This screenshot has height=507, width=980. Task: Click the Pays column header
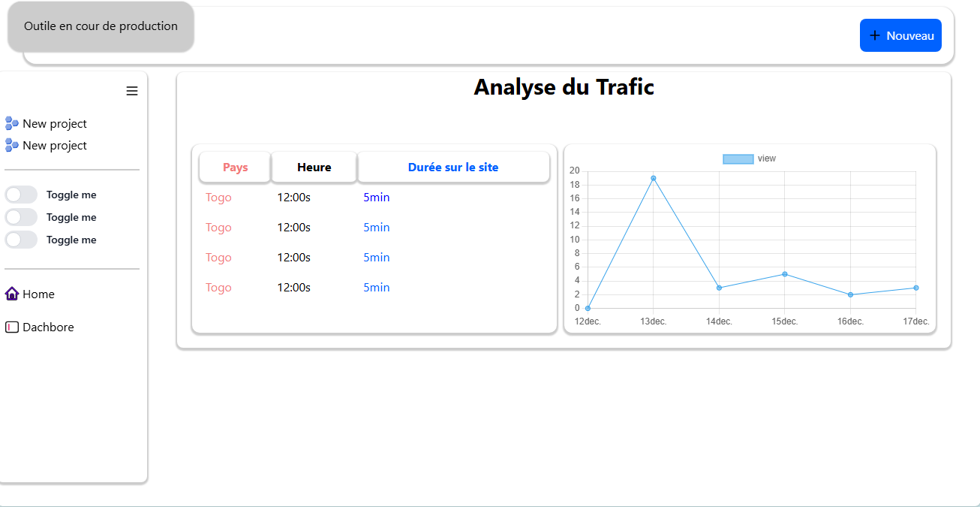tap(235, 167)
